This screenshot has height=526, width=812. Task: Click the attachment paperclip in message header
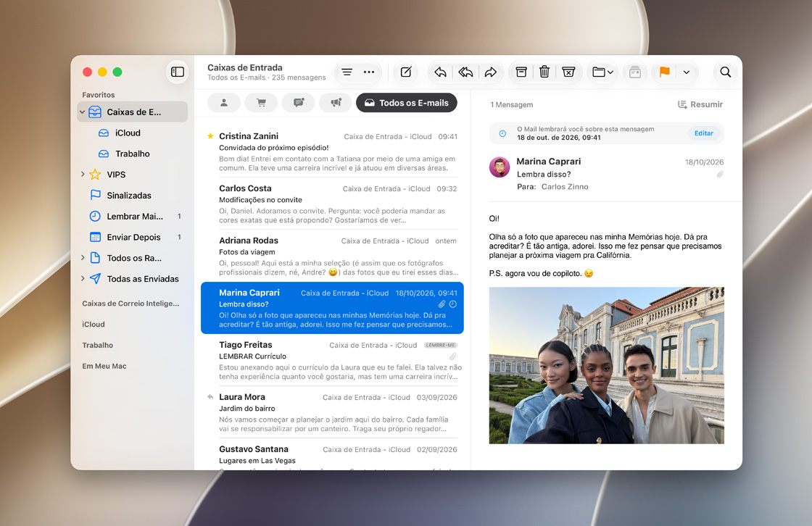[720, 175]
